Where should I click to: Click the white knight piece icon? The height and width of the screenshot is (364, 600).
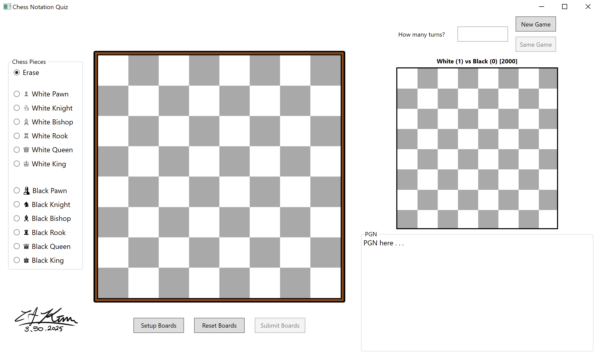26,108
